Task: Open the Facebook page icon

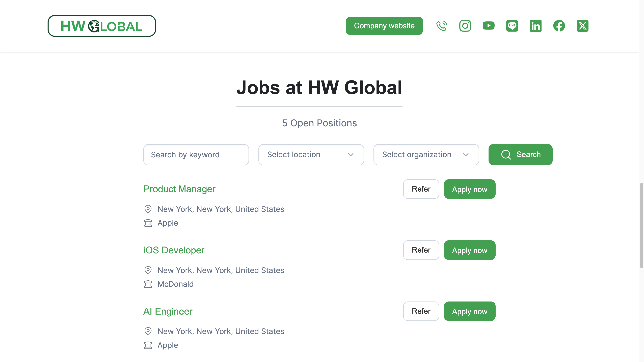Action: (559, 26)
